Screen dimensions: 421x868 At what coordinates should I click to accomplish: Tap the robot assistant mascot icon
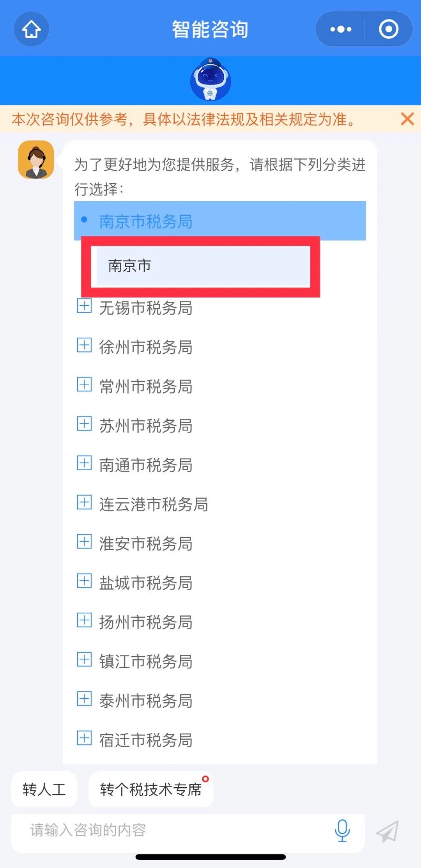210,80
